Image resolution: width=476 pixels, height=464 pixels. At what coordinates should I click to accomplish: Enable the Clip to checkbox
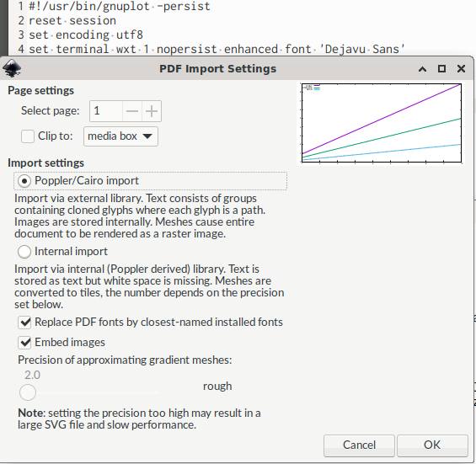pos(28,136)
